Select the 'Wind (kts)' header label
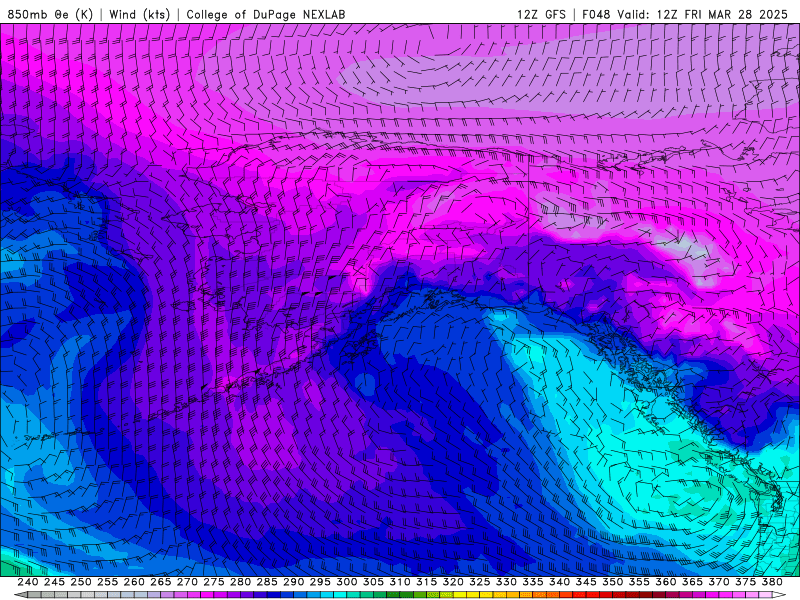 tap(140, 14)
